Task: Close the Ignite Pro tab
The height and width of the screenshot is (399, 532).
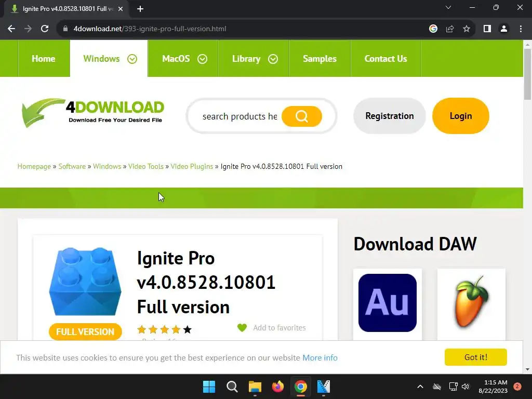Action: click(x=121, y=9)
